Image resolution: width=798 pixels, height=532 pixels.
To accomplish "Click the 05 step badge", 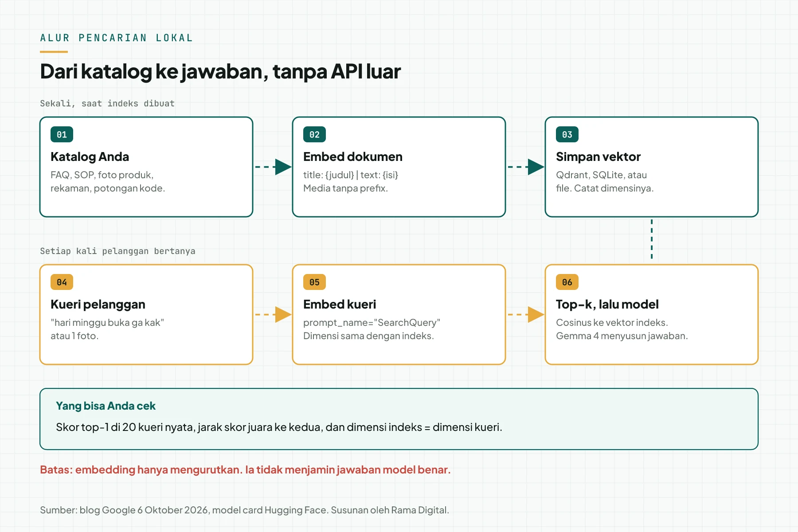I will click(x=314, y=282).
